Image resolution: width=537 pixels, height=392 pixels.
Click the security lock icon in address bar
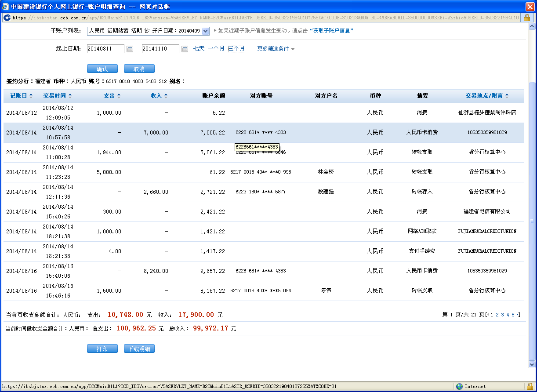pyautogui.click(x=527, y=18)
